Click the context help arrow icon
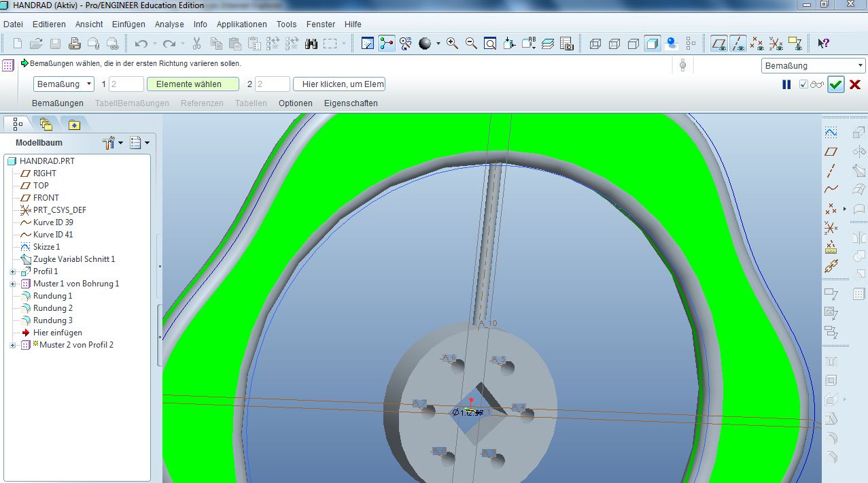This screenshot has width=868, height=483. (823, 44)
